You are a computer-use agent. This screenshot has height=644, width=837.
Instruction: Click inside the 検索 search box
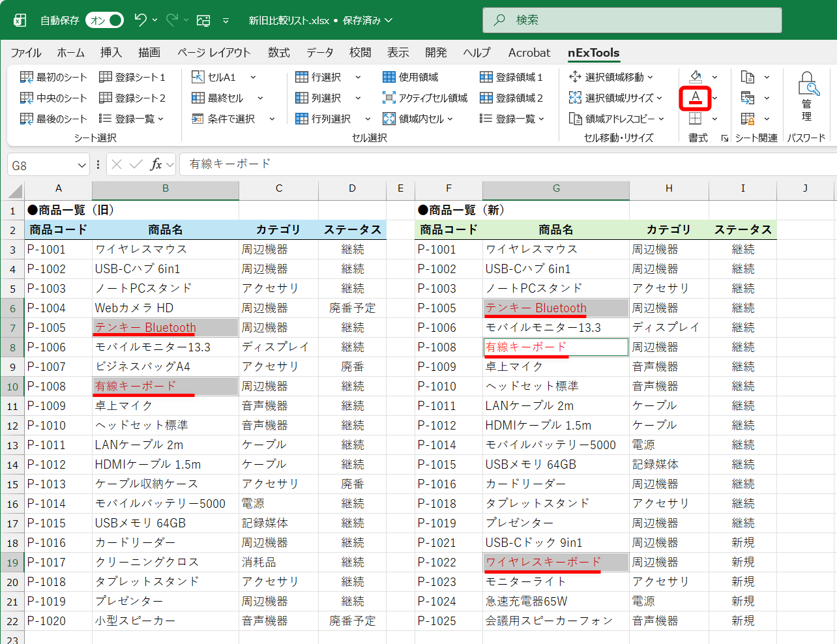coord(632,20)
